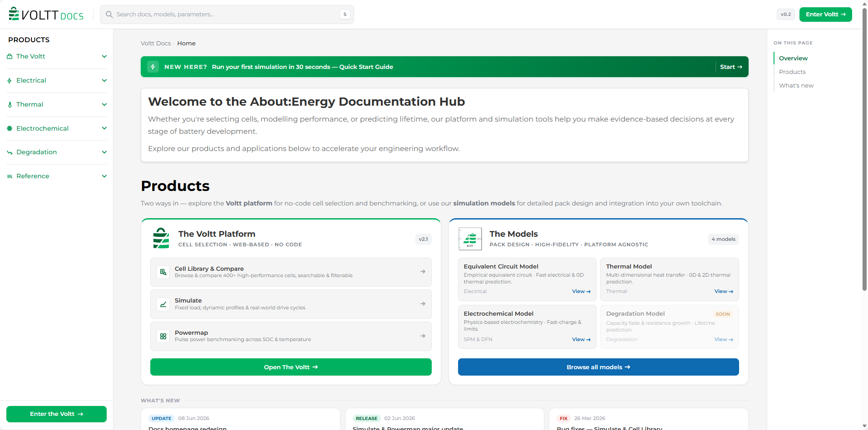Click The Voltt sidebar bag icon
This screenshot has width=868, height=430.
pos(10,57)
